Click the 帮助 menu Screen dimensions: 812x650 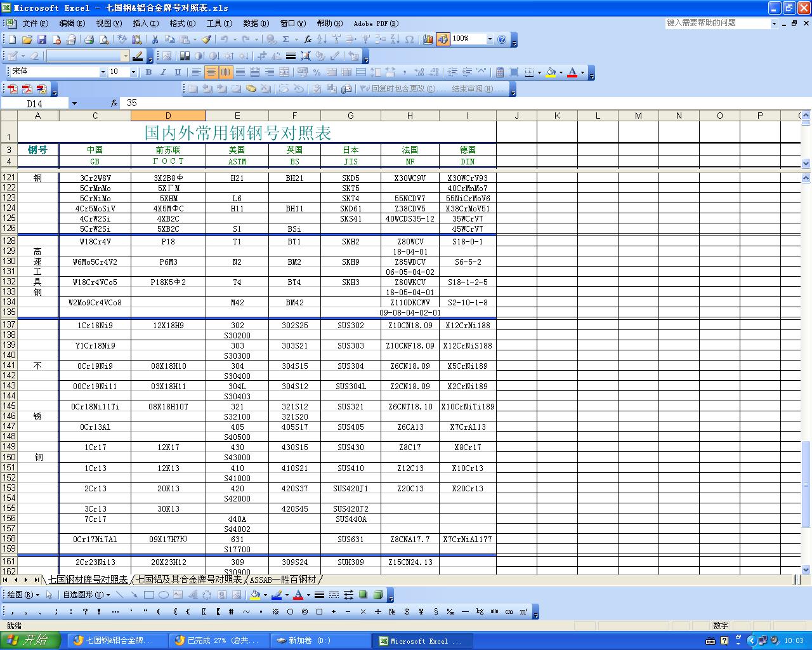tap(329, 23)
